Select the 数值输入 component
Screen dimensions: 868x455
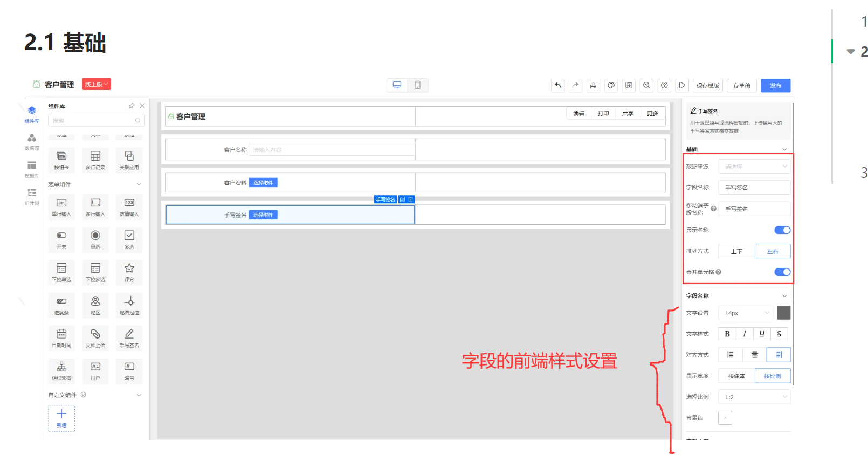129,207
